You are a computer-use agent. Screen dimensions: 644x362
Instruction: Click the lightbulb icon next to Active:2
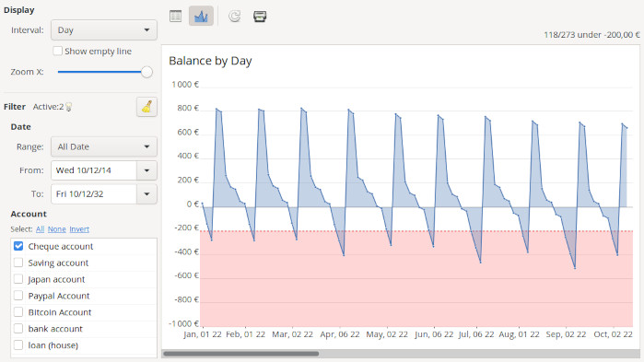click(x=69, y=107)
